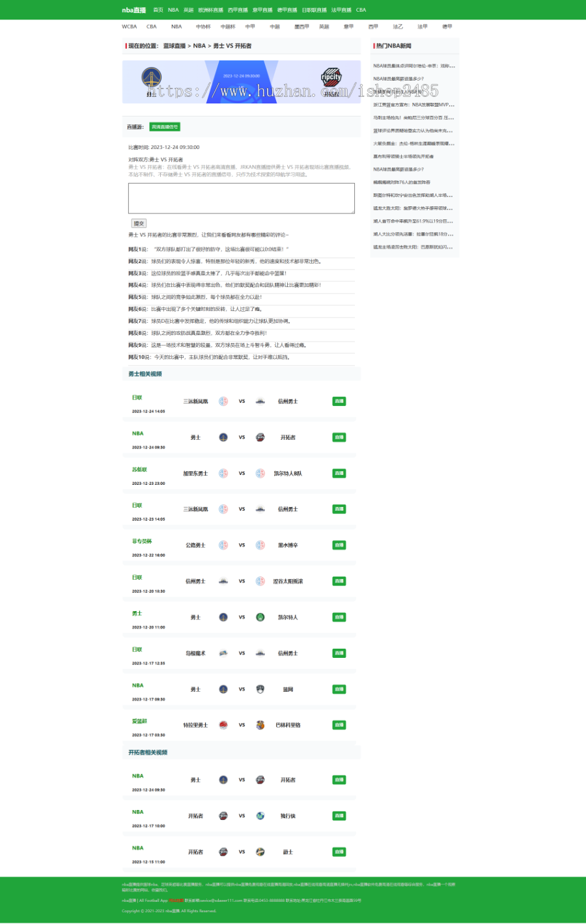Open 西甲直播 in the top navigation

click(238, 10)
